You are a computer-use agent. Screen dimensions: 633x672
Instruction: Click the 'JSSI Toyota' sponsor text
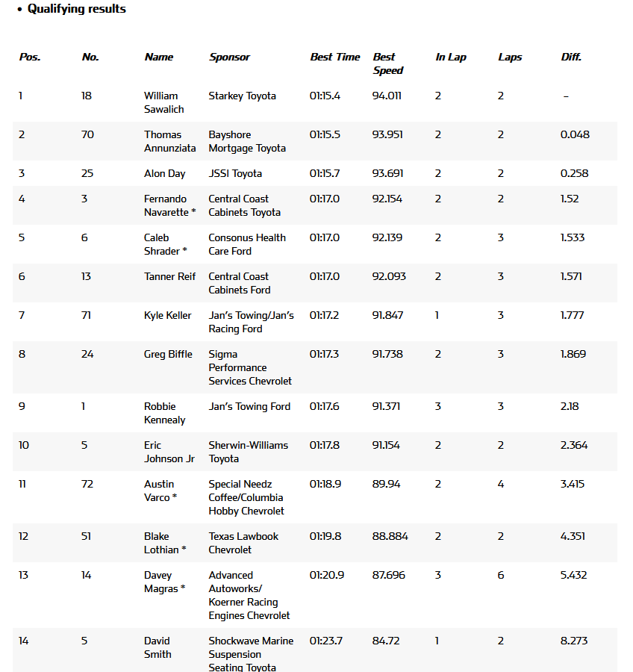[x=235, y=173]
